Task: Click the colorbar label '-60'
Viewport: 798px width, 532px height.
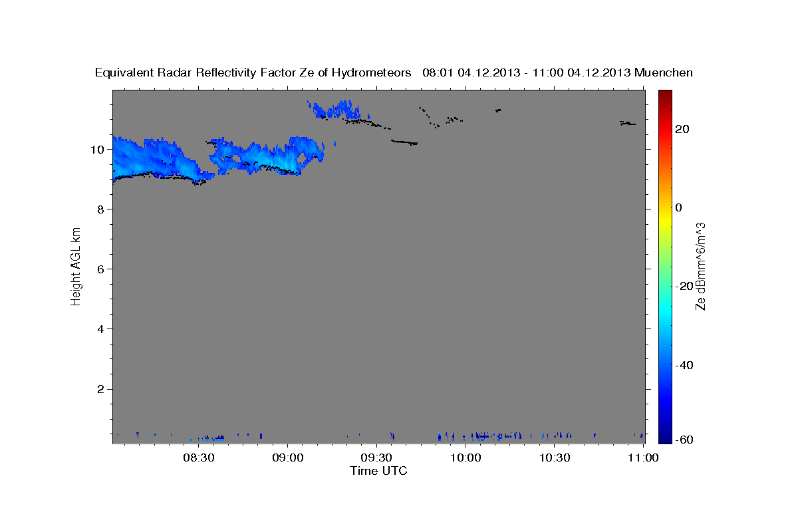Action: (684, 440)
